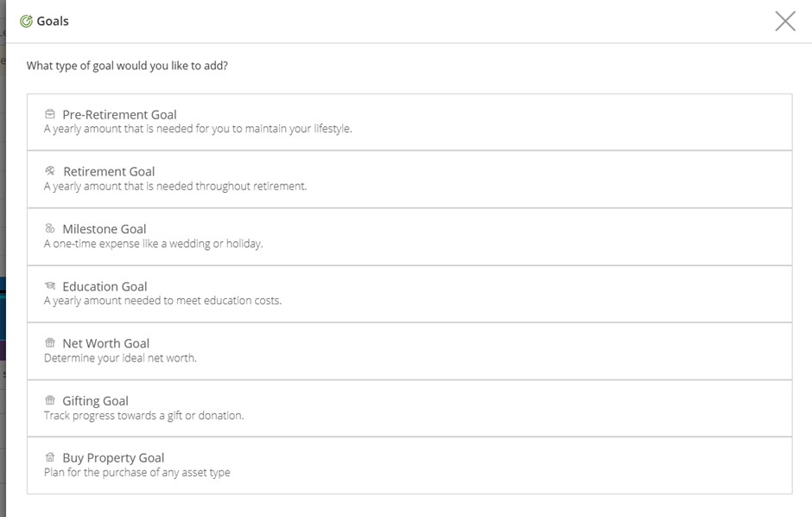Click 'Track progress towards a gift or donation' text
This screenshot has height=517, width=812.
click(x=144, y=416)
